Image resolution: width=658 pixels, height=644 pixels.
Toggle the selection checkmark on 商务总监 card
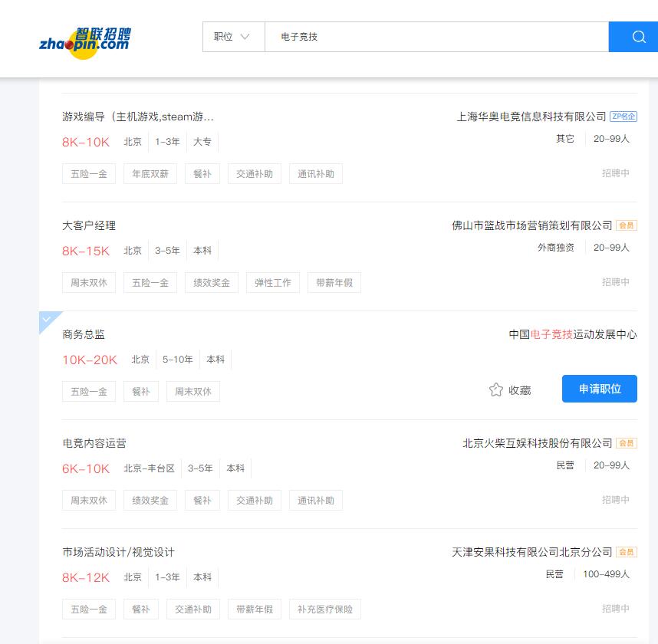47,319
